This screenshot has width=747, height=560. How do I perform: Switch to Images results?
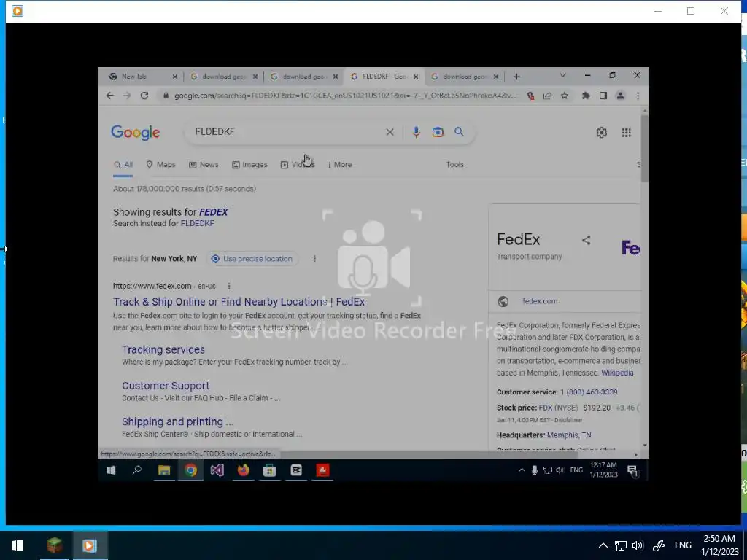[x=249, y=165]
